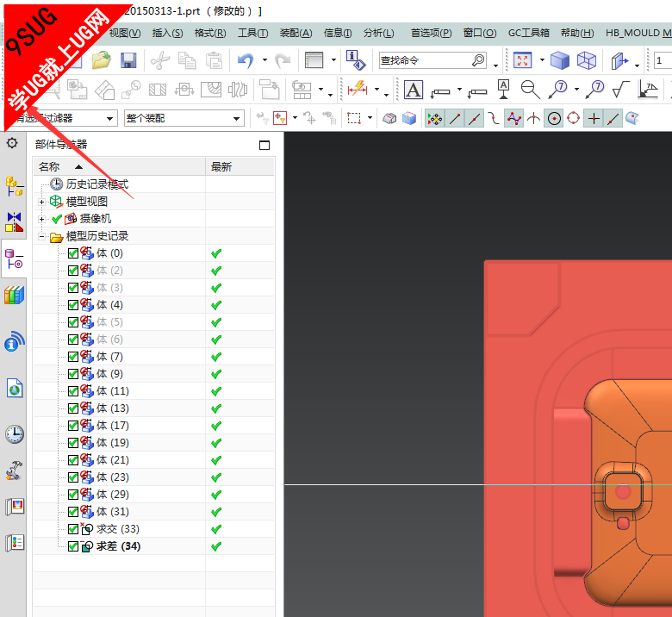Uncheck the 体 (23) feature checkbox
672x617 pixels.
click(73, 477)
